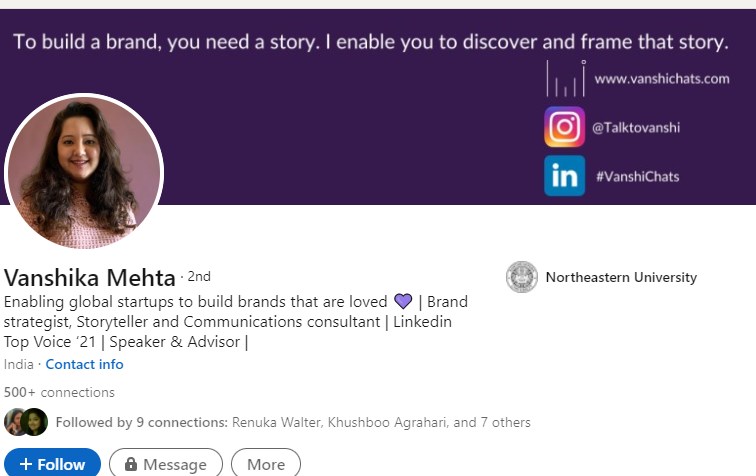Viewport: 756px width, 476px height.
Task: Click the #VanshiChats hashtag text
Action: point(637,176)
